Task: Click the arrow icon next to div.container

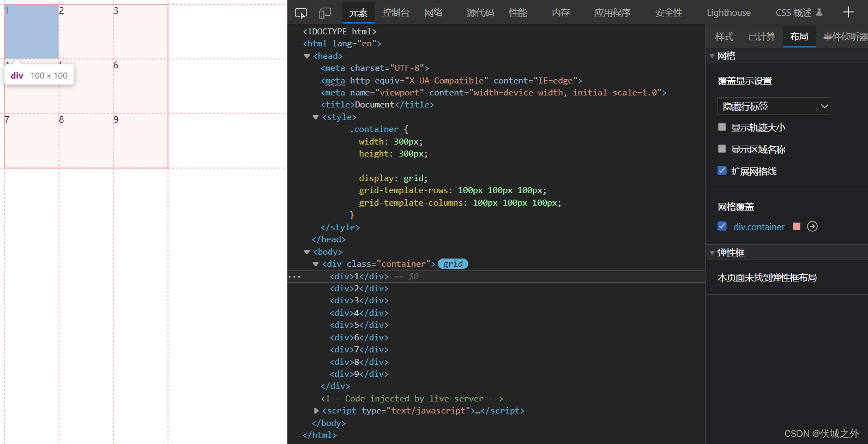Action: (x=812, y=226)
